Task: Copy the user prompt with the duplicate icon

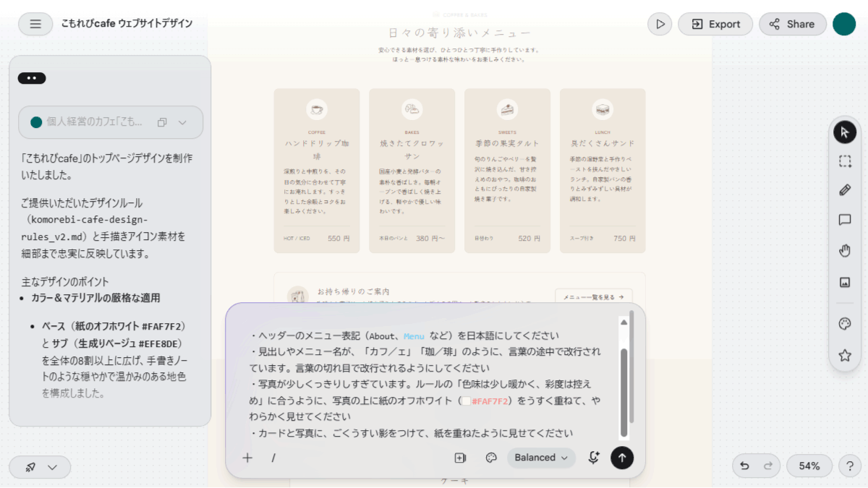Action: (x=162, y=122)
